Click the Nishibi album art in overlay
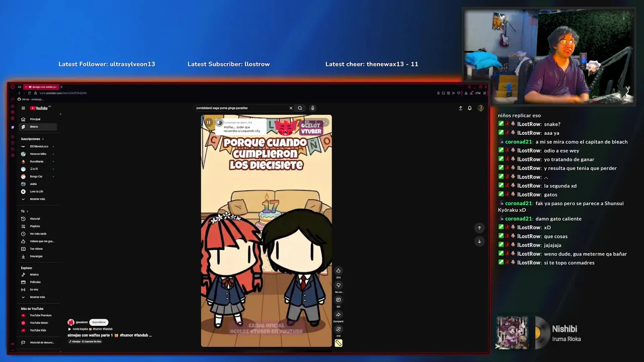The width and height of the screenshot is (644, 362). pos(512,333)
